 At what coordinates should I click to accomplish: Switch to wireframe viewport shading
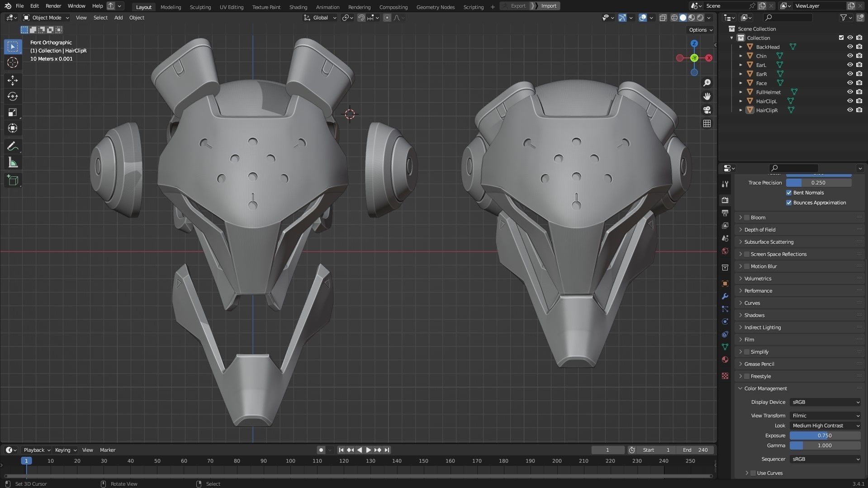674,18
